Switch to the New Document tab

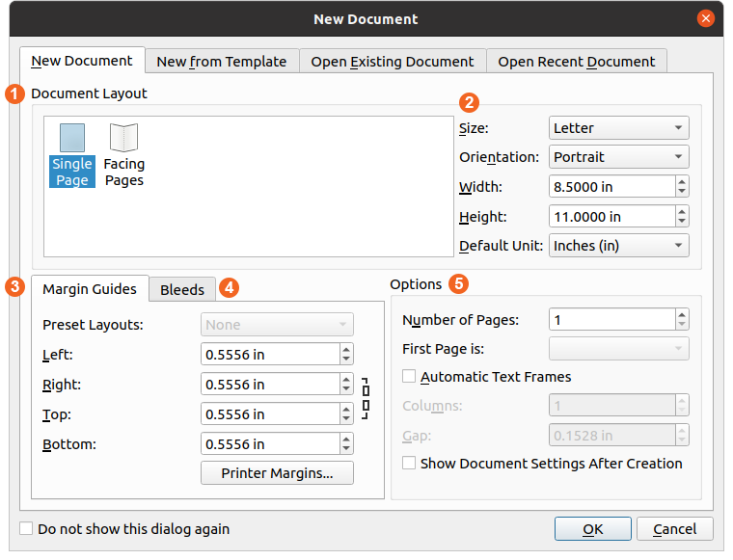tap(82, 61)
